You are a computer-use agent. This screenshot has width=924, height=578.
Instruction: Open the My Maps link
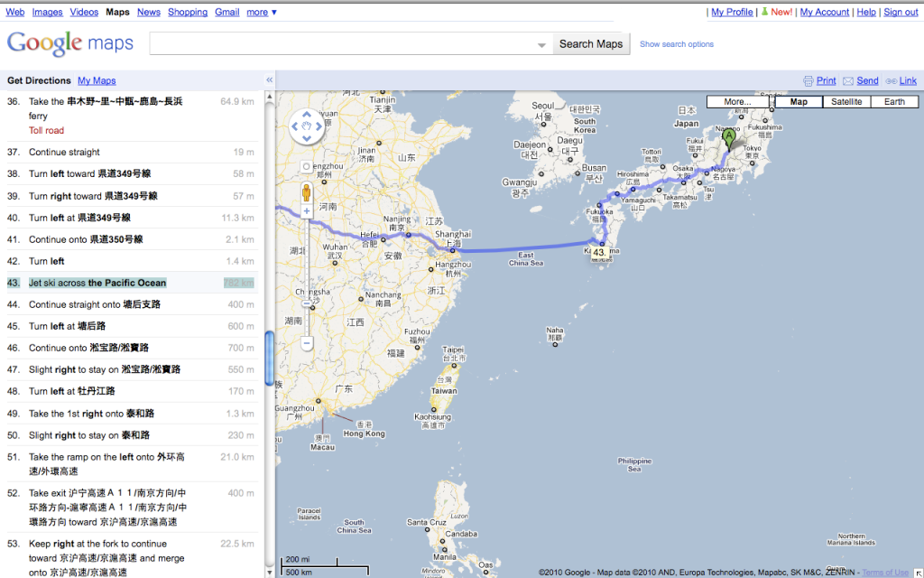[97, 80]
